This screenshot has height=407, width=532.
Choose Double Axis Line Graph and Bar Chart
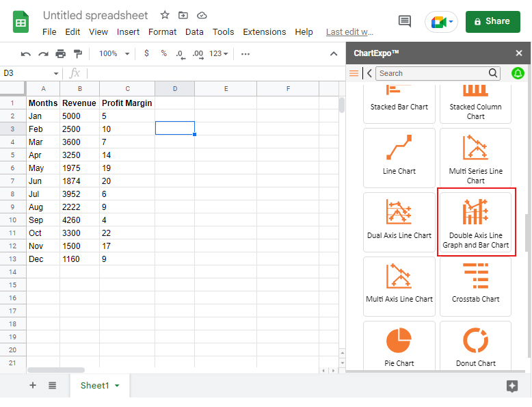(476, 222)
